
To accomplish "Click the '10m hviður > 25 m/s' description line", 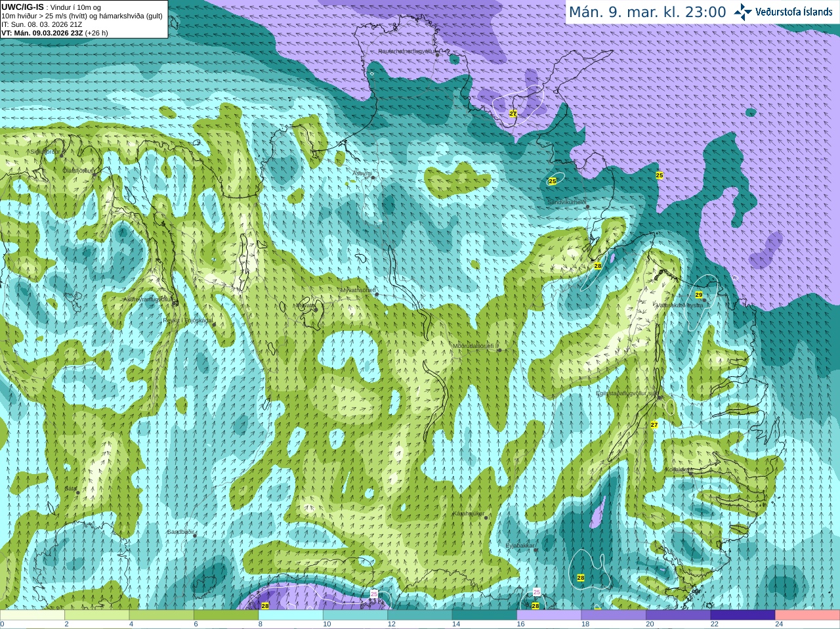I will point(82,16).
